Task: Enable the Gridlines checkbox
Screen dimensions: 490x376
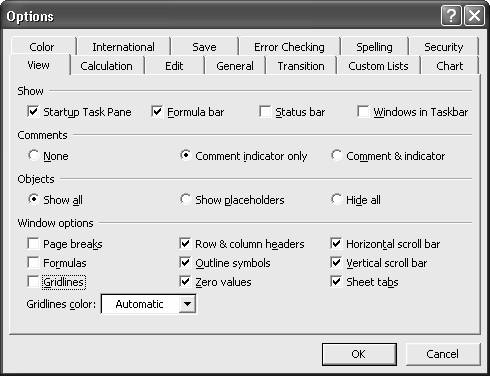Action: (x=33, y=281)
